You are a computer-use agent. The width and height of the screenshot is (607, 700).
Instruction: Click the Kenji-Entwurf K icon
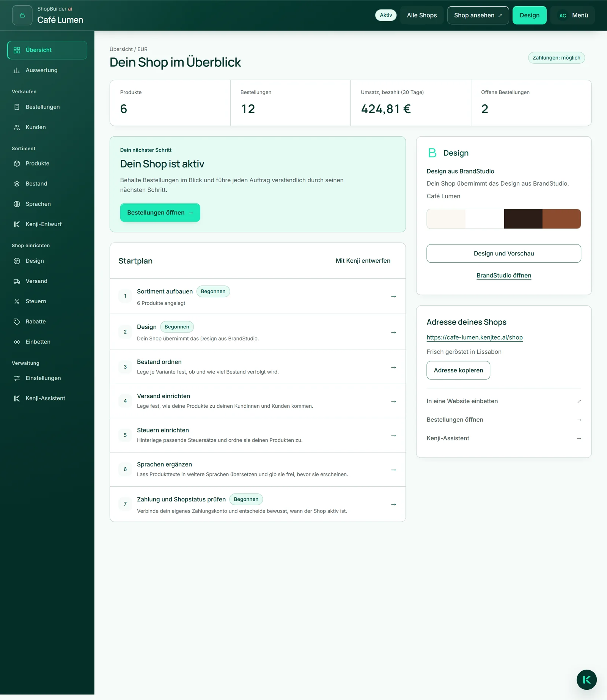click(17, 224)
